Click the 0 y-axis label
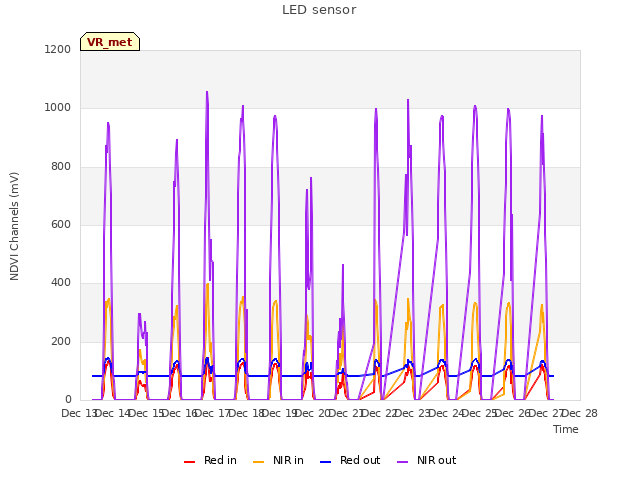This screenshot has height=480, width=640. point(68,399)
